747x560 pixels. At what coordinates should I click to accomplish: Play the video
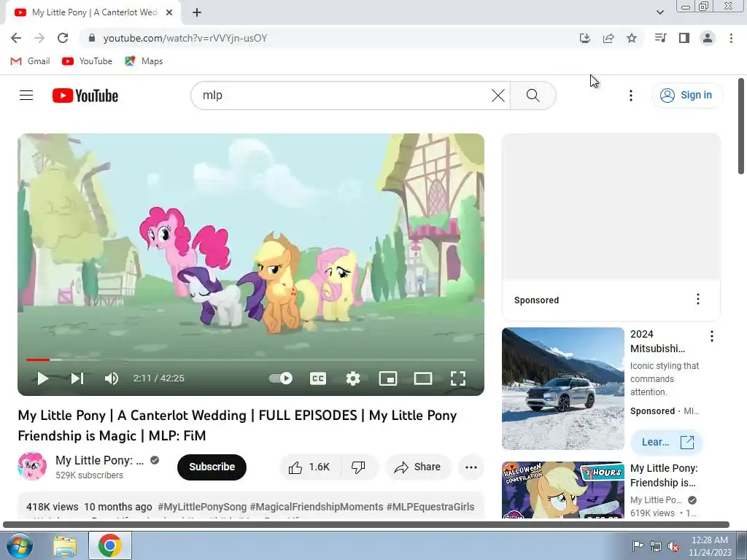coord(43,378)
